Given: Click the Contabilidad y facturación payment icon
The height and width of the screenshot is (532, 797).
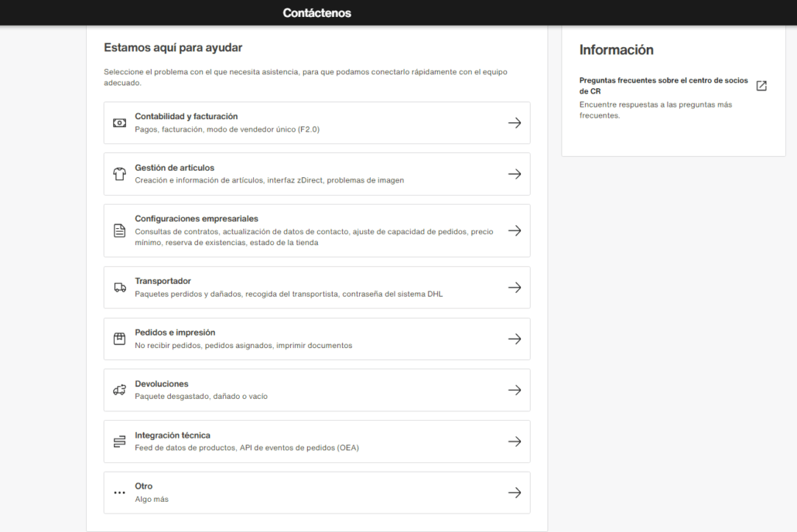Looking at the screenshot, I should (x=119, y=122).
